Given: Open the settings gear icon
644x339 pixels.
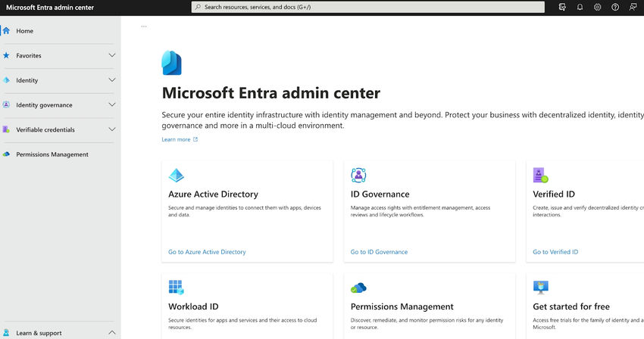Looking at the screenshot, I should click(x=598, y=7).
